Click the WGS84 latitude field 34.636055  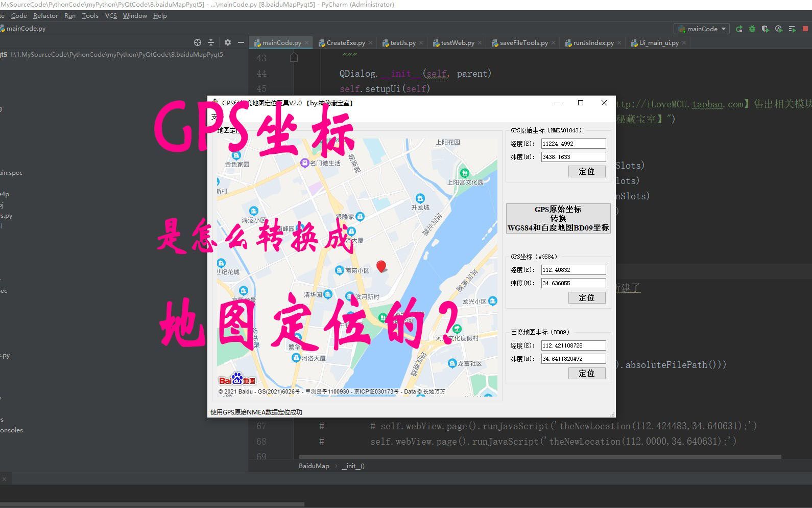(x=574, y=283)
